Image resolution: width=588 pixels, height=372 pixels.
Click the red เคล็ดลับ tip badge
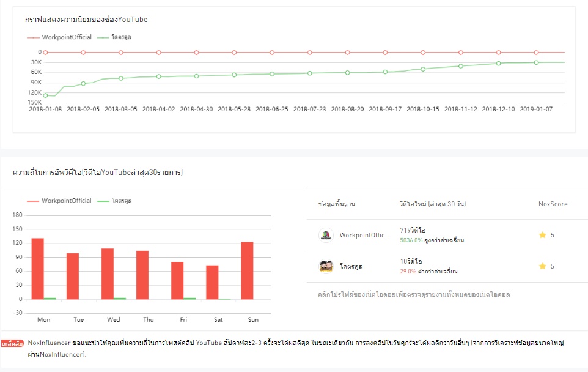coord(12,344)
